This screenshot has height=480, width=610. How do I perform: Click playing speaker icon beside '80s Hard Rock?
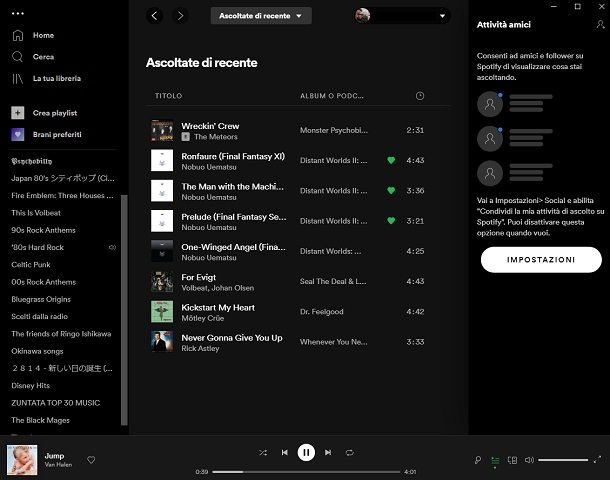point(112,247)
